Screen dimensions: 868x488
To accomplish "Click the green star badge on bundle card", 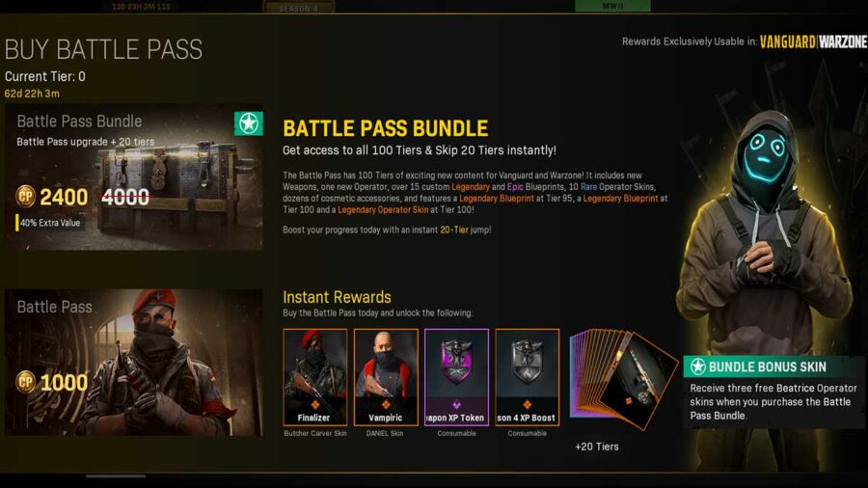I will coord(249,123).
